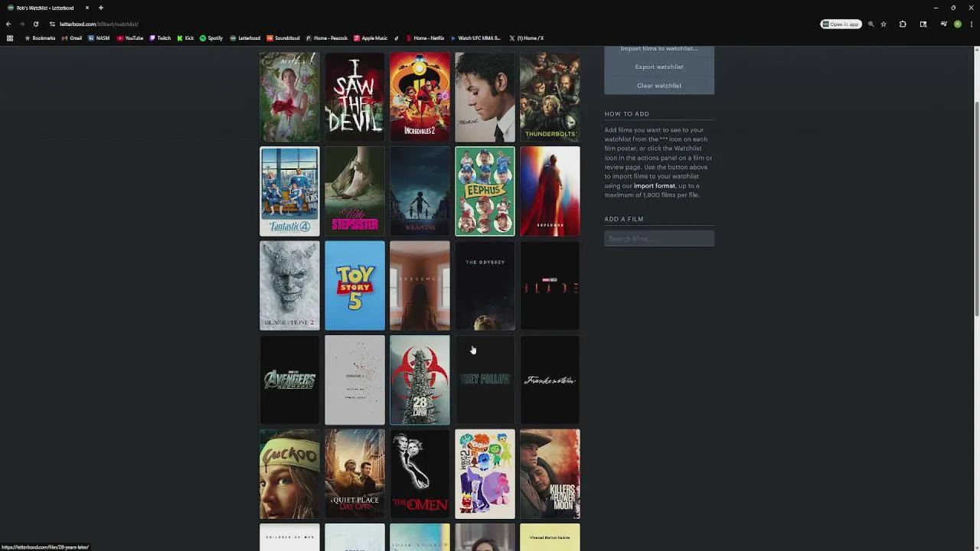Image resolution: width=980 pixels, height=551 pixels.
Task: Open the Spotify bookmark
Action: (211, 38)
